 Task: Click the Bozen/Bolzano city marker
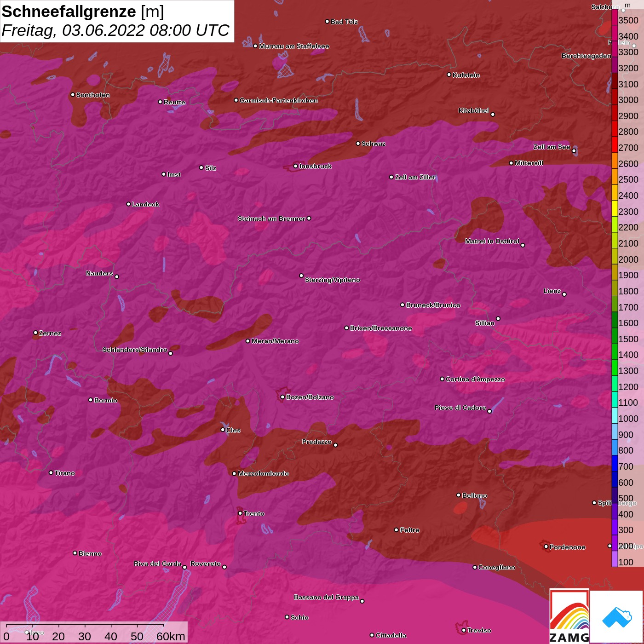coord(282,397)
